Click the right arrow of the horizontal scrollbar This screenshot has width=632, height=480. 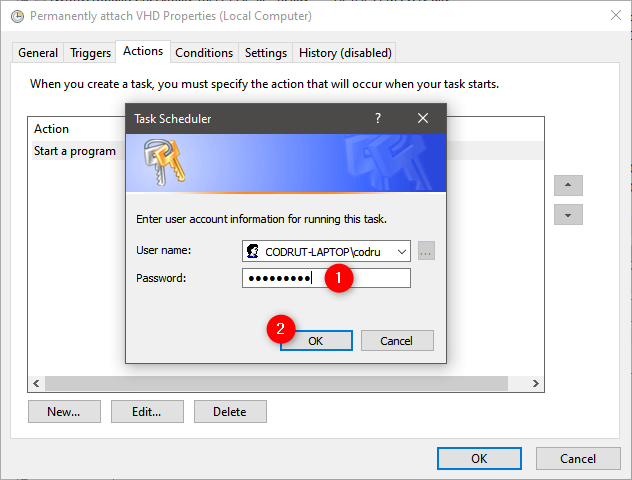[x=535, y=383]
